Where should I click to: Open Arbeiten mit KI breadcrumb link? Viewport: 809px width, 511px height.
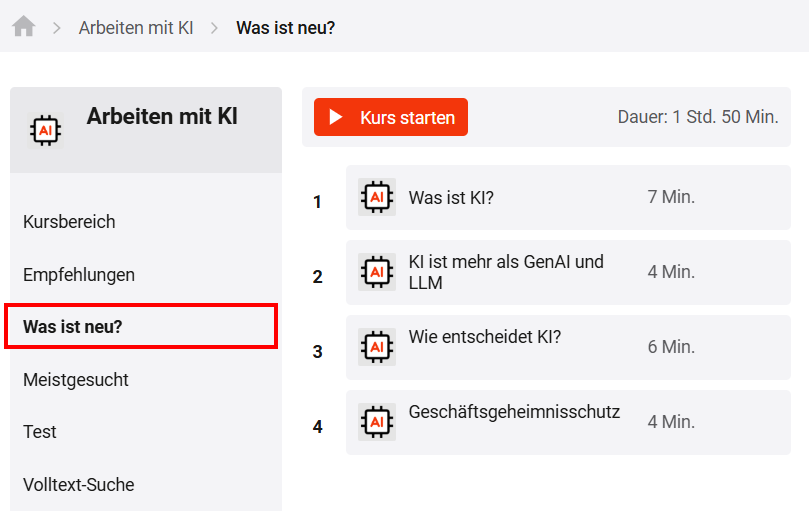click(x=136, y=28)
